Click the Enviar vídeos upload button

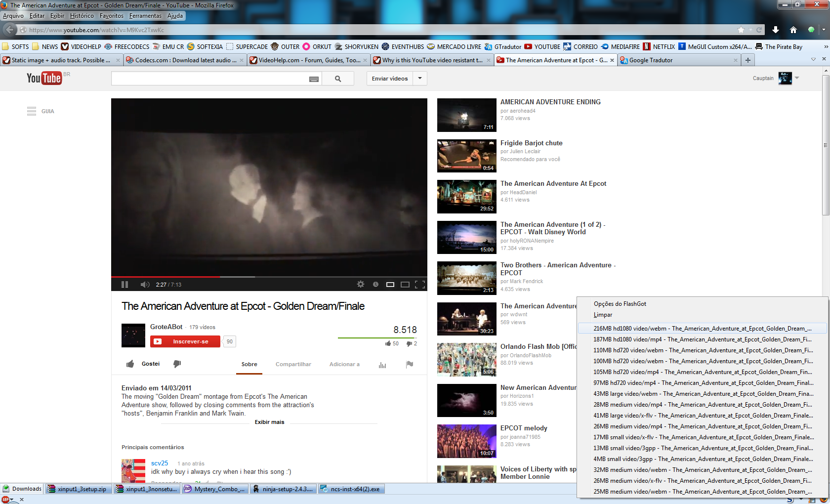390,79
